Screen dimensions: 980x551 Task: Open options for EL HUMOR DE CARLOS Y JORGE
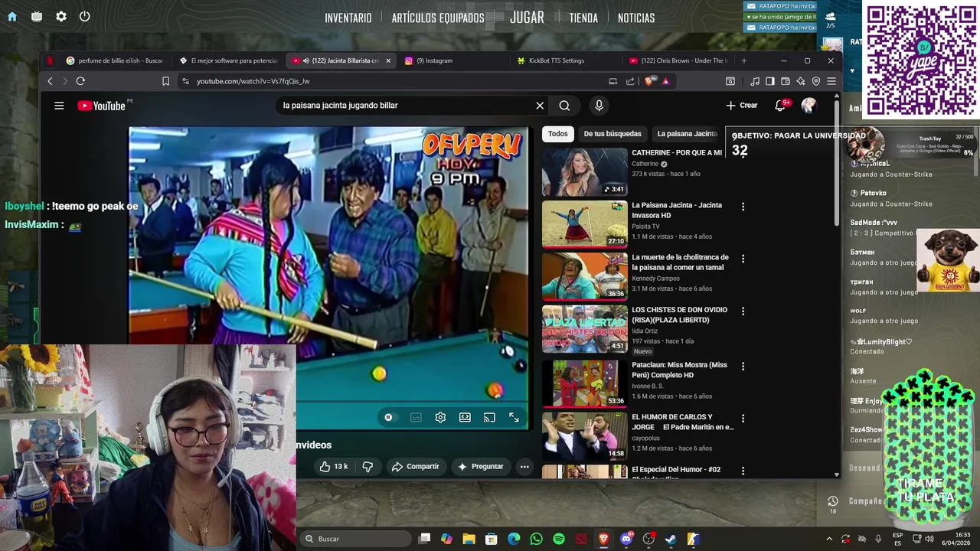(x=743, y=419)
